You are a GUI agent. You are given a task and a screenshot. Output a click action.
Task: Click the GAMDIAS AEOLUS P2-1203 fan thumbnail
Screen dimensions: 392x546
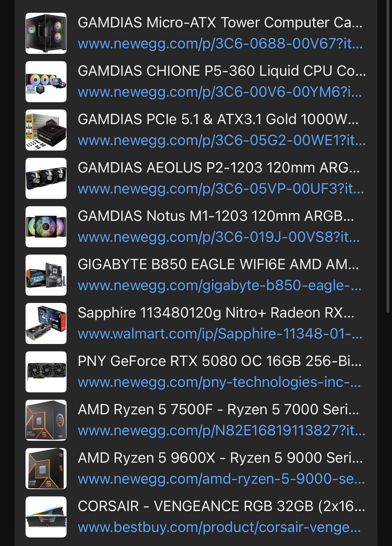[46, 178]
